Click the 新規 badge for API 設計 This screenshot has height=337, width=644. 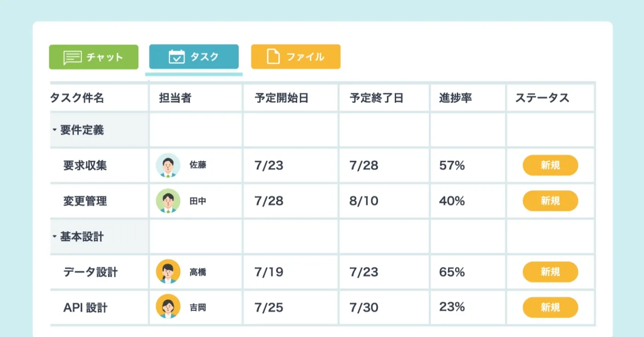(x=550, y=308)
